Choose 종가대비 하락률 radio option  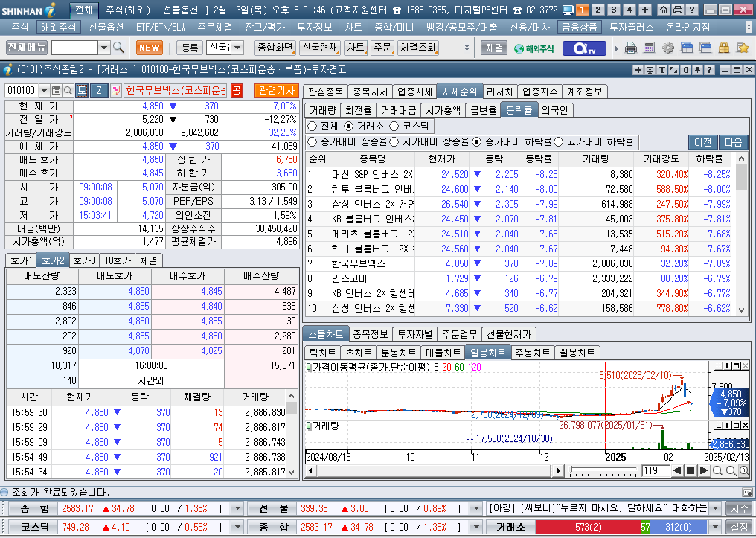[477, 141]
